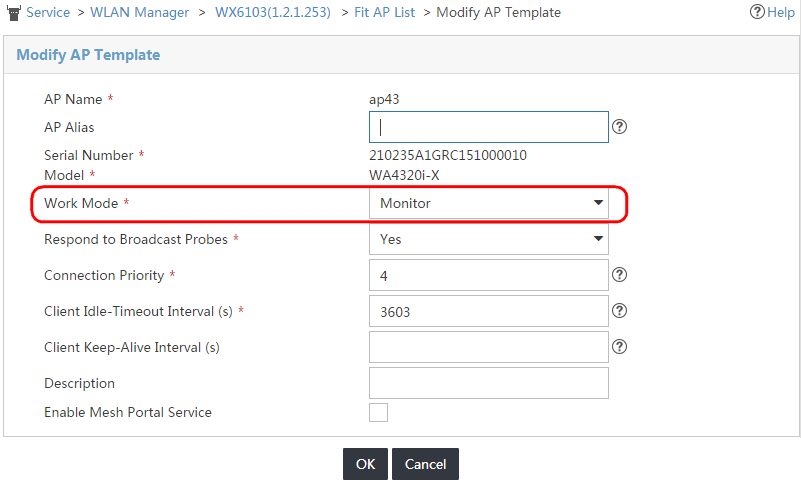
Task: Open the Work Mode dropdown
Action: (x=489, y=203)
